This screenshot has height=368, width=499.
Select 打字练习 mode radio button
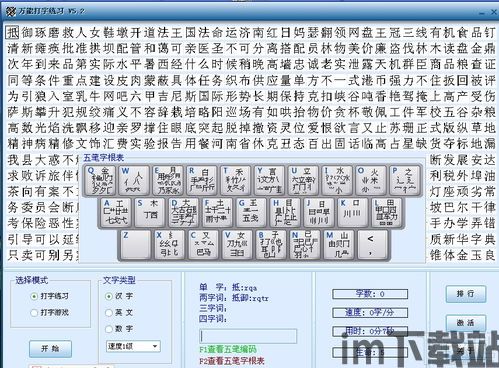click(x=34, y=296)
